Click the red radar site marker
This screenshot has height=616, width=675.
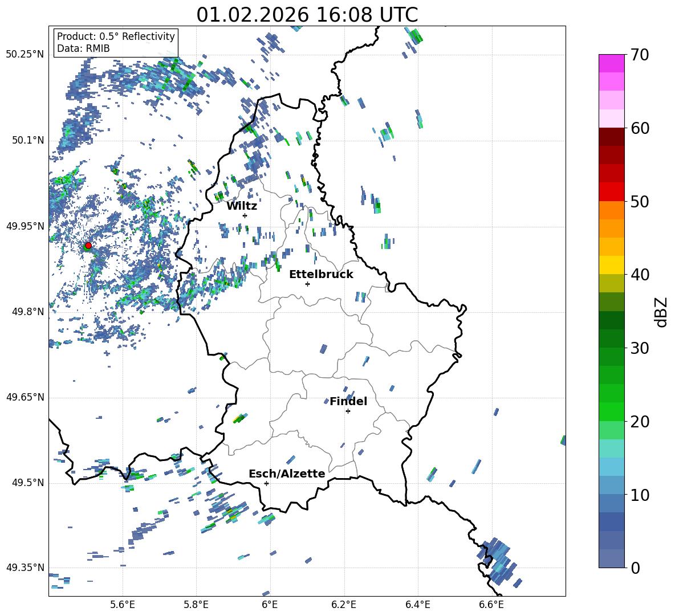pos(88,245)
